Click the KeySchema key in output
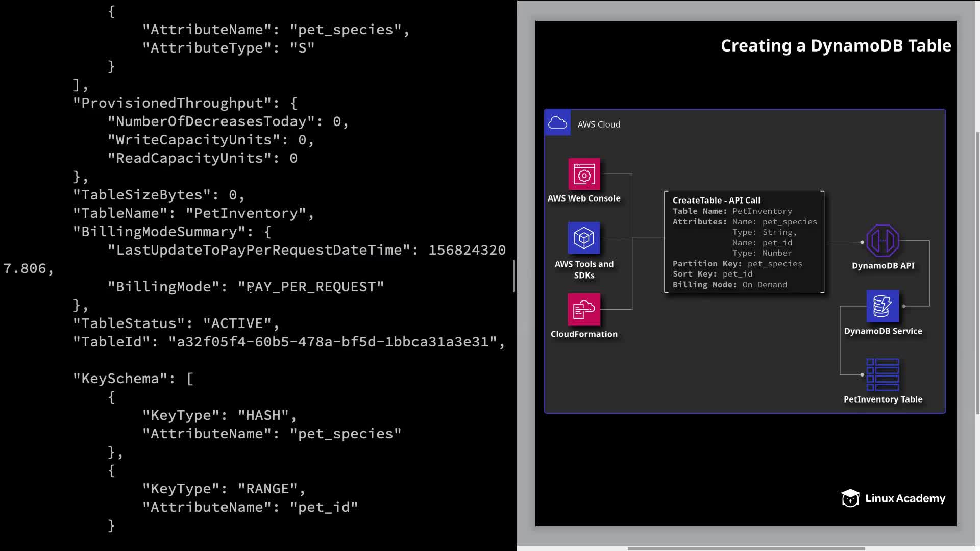The width and height of the screenshot is (980, 551). click(x=120, y=379)
